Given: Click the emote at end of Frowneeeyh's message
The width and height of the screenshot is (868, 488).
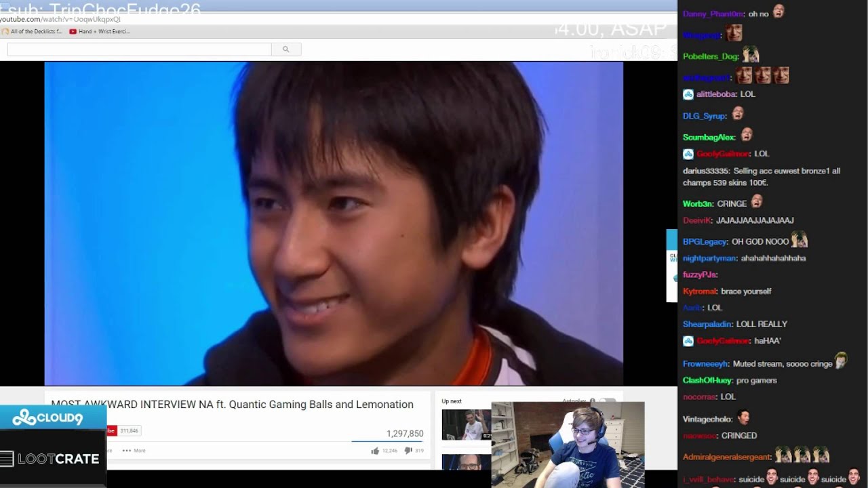Looking at the screenshot, I should (x=841, y=361).
